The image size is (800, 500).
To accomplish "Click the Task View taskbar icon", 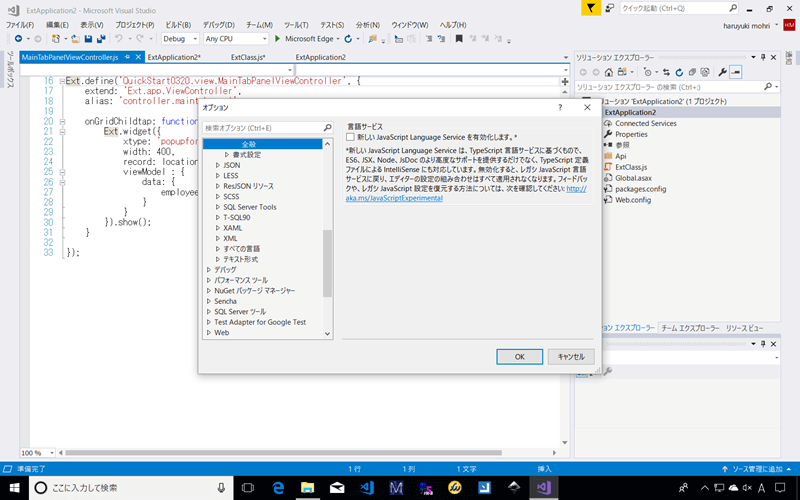I will 248,488.
